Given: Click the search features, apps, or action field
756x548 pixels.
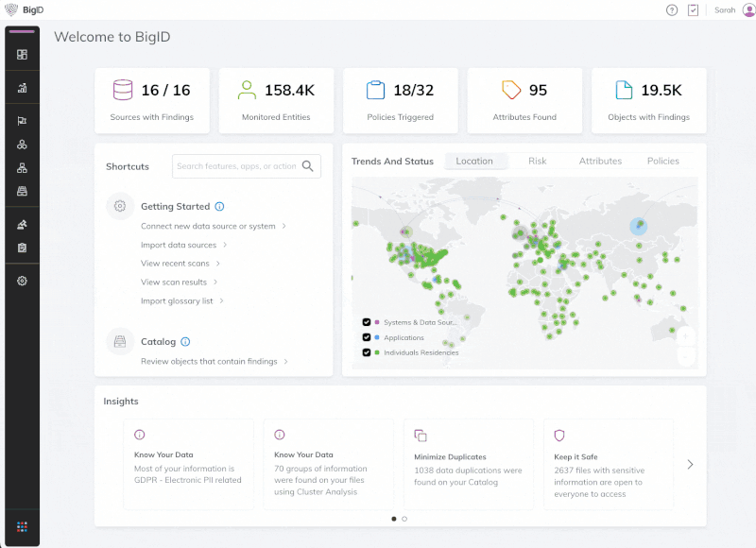Looking at the screenshot, I should pyautogui.click(x=241, y=165).
